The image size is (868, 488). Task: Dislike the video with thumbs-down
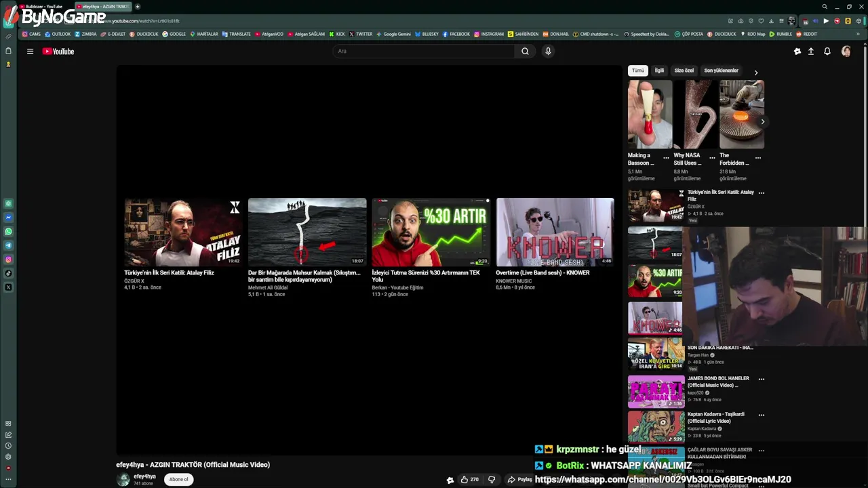coord(492,479)
